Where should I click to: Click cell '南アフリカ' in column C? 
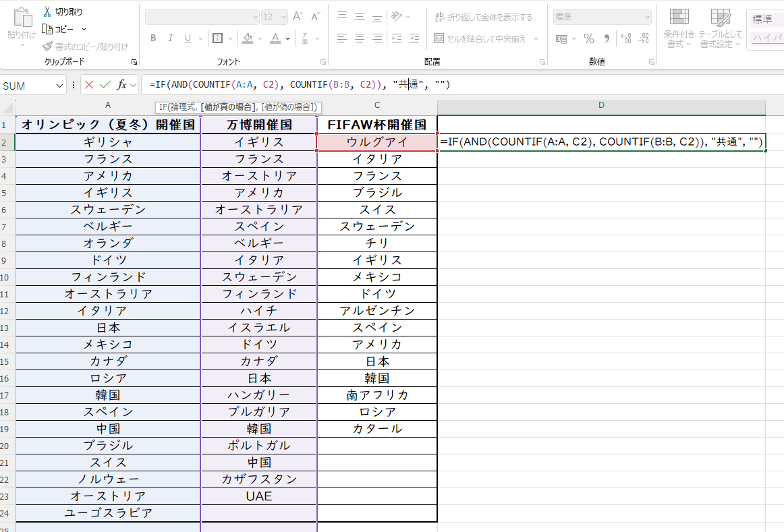click(x=377, y=395)
